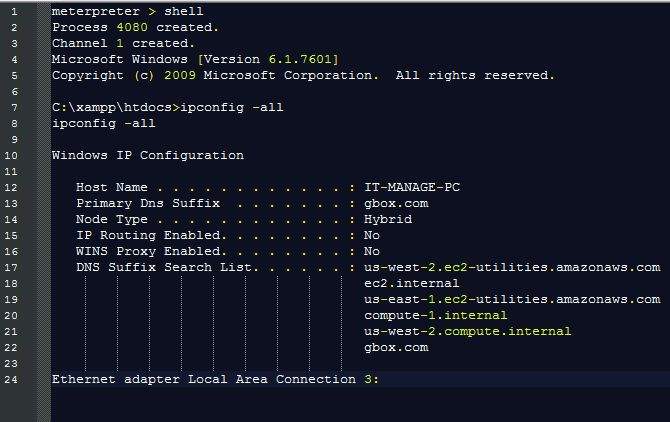The width and height of the screenshot is (670, 422).
Task: Select line number 7 in the gutter
Action: (14, 108)
